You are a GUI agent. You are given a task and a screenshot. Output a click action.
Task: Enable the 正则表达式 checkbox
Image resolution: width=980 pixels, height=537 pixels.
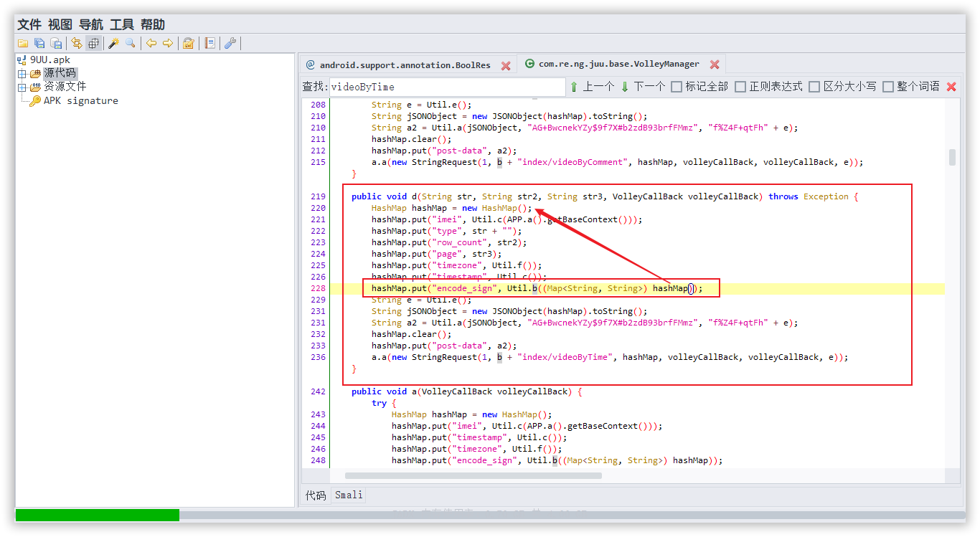click(740, 87)
